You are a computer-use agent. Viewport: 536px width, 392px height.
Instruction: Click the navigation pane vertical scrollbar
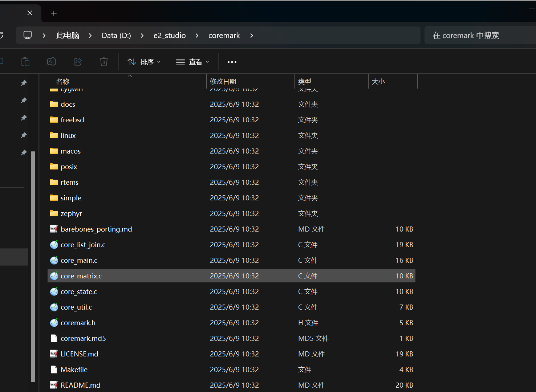[33, 267]
